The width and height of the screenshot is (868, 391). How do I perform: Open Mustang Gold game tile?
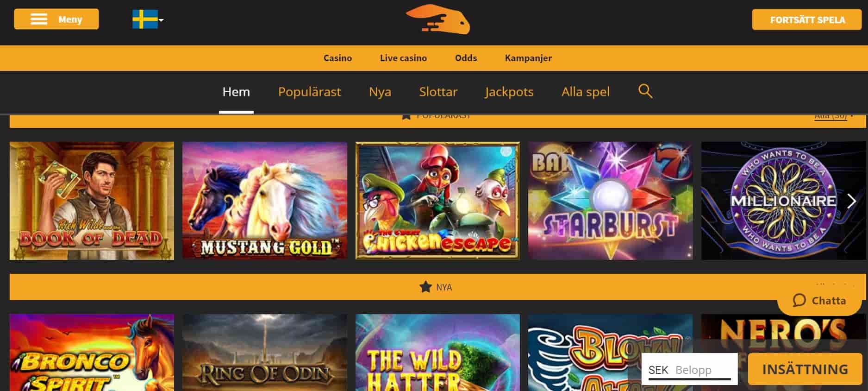pos(264,201)
